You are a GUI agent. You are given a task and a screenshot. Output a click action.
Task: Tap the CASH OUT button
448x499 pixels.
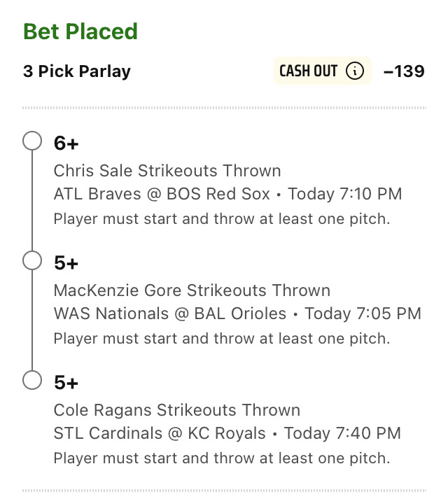click(323, 71)
